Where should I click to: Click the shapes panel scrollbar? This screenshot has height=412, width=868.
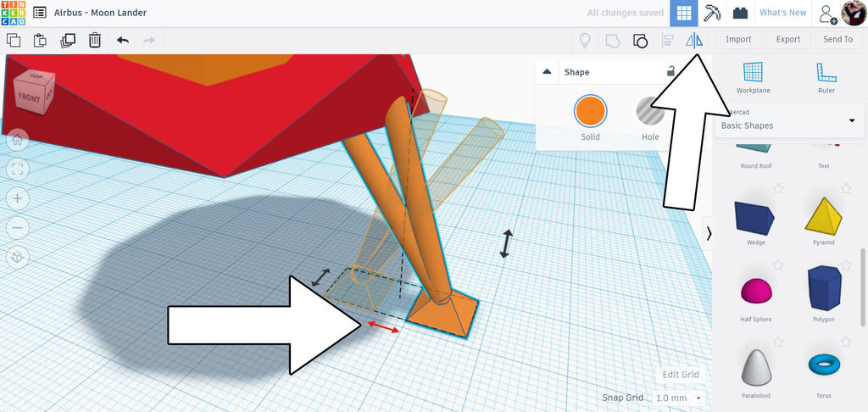click(863, 288)
